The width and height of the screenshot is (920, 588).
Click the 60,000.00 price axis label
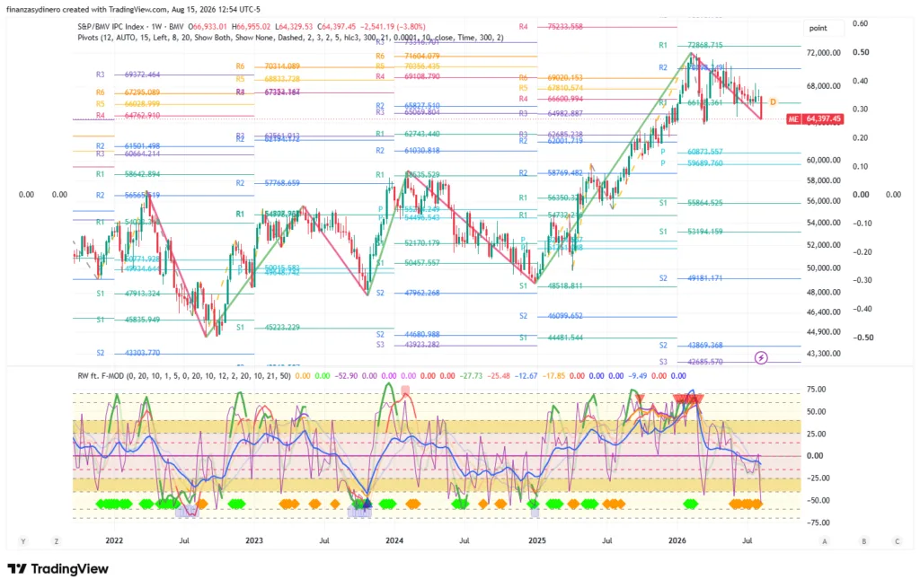coord(824,160)
